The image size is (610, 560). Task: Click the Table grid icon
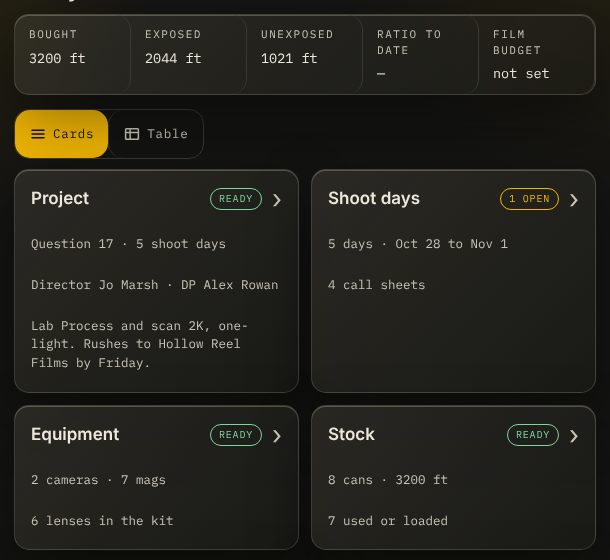[132, 134]
